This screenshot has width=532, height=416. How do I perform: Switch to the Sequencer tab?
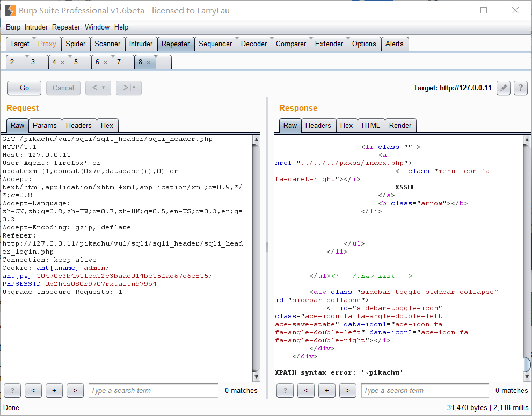pyautogui.click(x=215, y=44)
